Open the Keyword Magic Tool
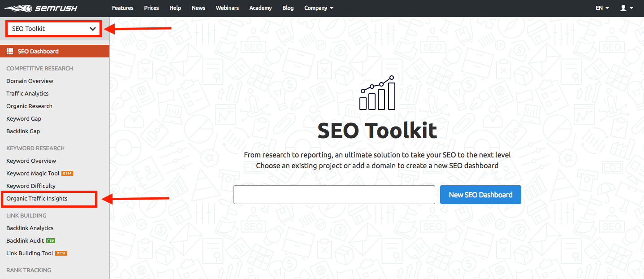 (34, 173)
